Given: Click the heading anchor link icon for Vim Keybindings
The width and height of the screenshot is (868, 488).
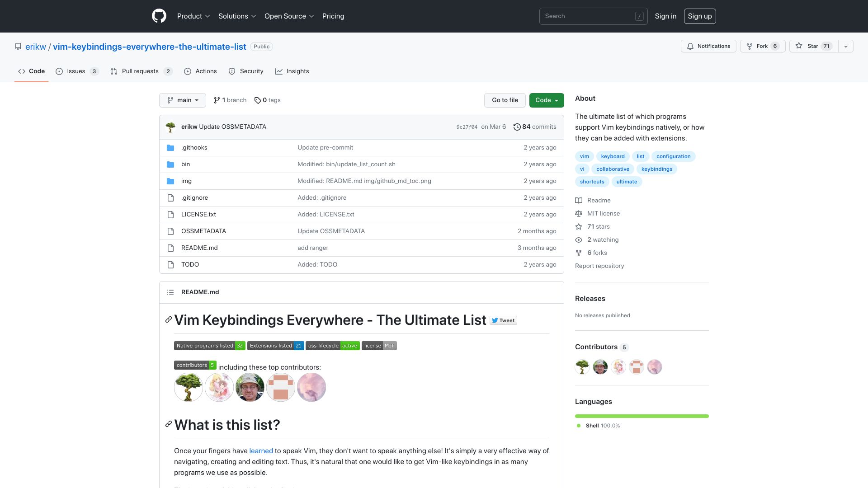Looking at the screenshot, I should pyautogui.click(x=169, y=320).
